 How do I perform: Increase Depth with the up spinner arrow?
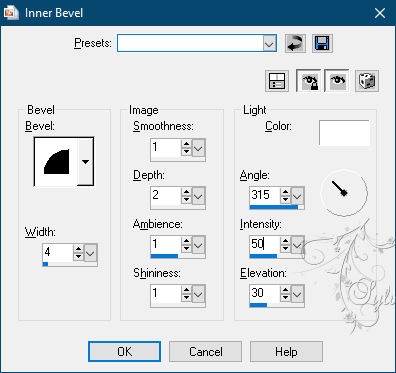pos(186,192)
